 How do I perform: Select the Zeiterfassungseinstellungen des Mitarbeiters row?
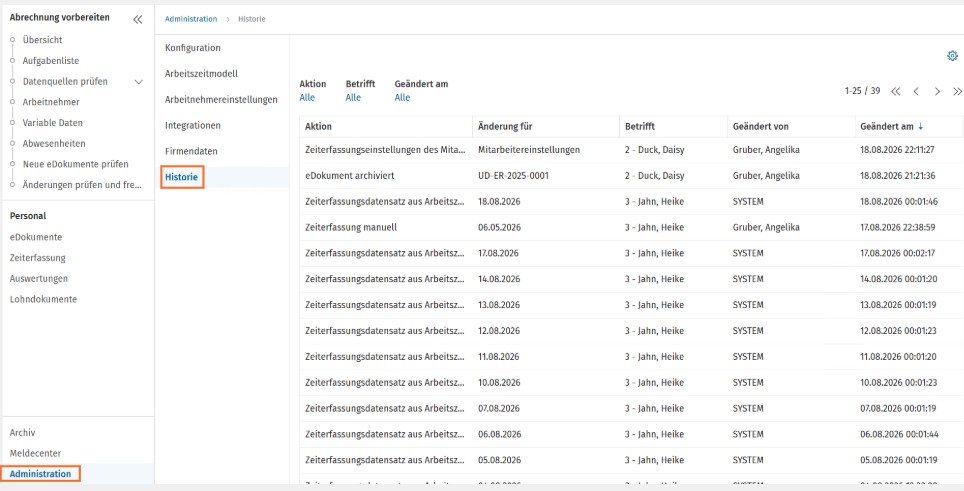pos(631,150)
